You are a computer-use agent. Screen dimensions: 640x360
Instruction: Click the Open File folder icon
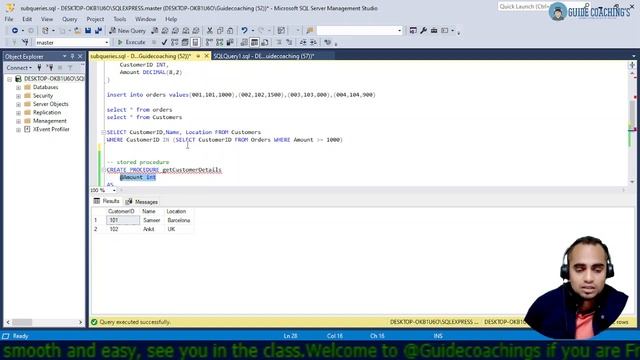point(77,31)
